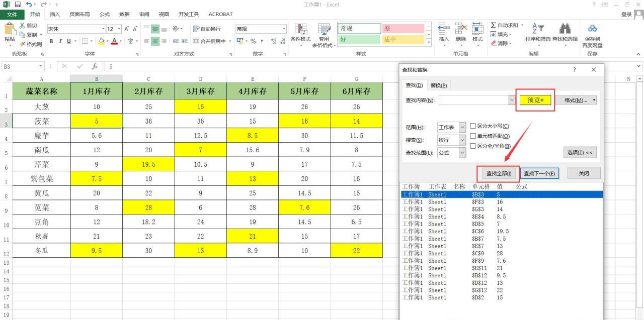Click the insert function fx icon

click(95, 66)
